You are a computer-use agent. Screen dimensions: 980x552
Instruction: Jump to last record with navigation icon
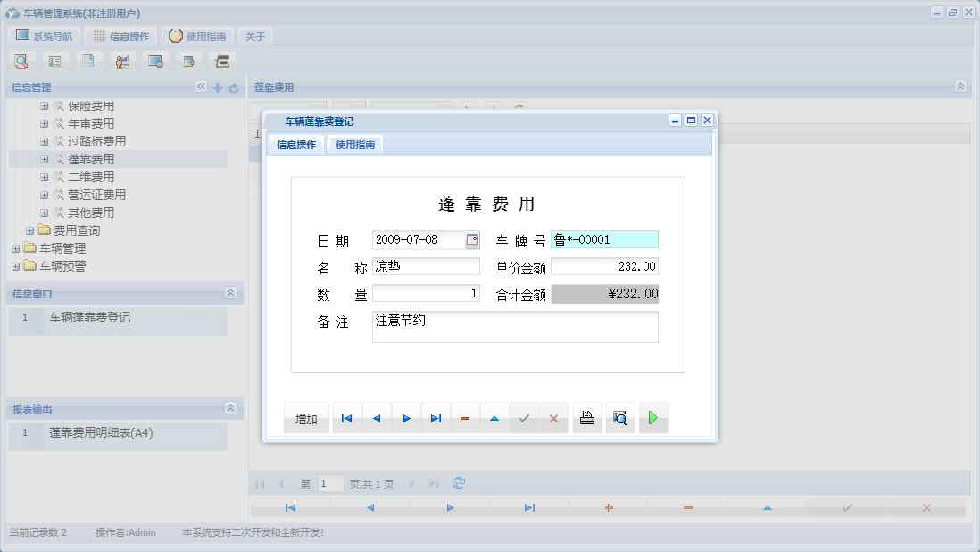(436, 417)
